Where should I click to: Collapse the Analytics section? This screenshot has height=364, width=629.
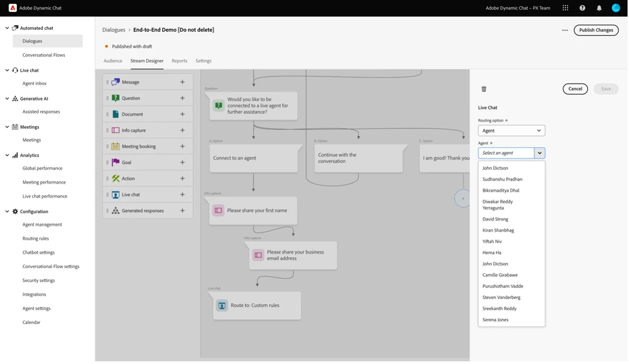pos(7,155)
